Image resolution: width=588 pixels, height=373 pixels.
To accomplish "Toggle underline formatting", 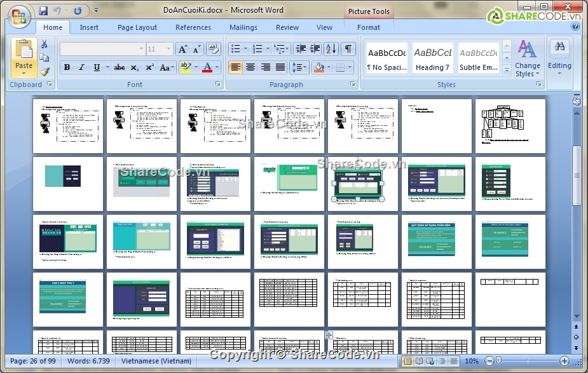I will tap(97, 67).
